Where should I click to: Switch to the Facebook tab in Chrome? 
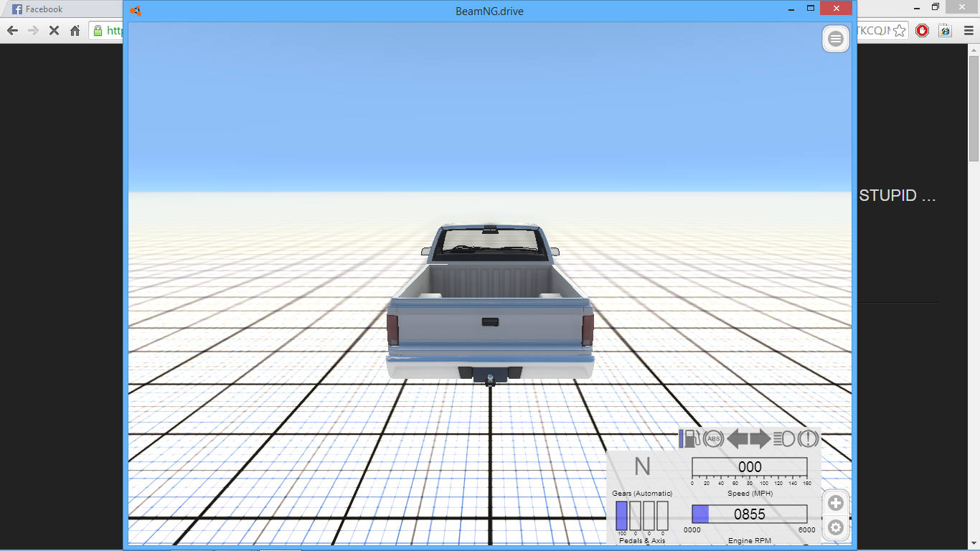pyautogui.click(x=65, y=9)
